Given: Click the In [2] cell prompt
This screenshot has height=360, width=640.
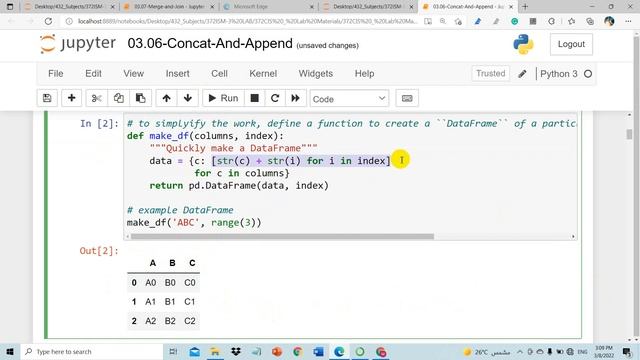Looking at the screenshot, I should pyautogui.click(x=99, y=123).
